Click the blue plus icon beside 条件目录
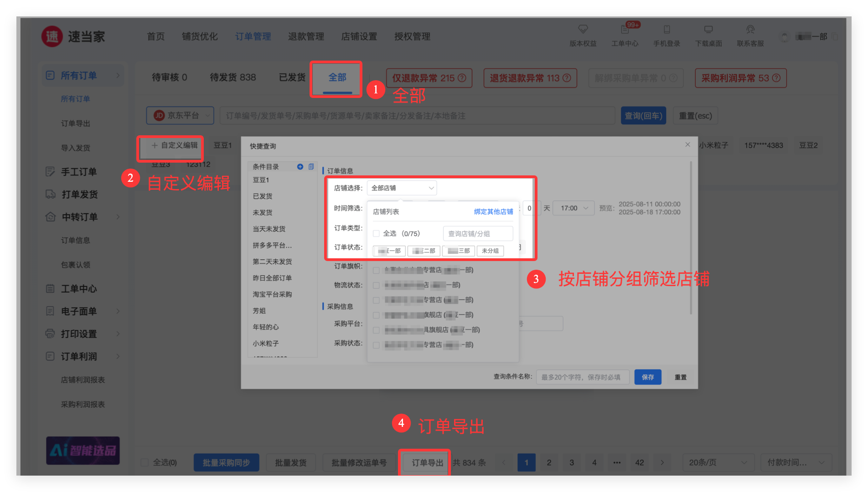Image resolution: width=868 pixels, height=492 pixels. (300, 167)
